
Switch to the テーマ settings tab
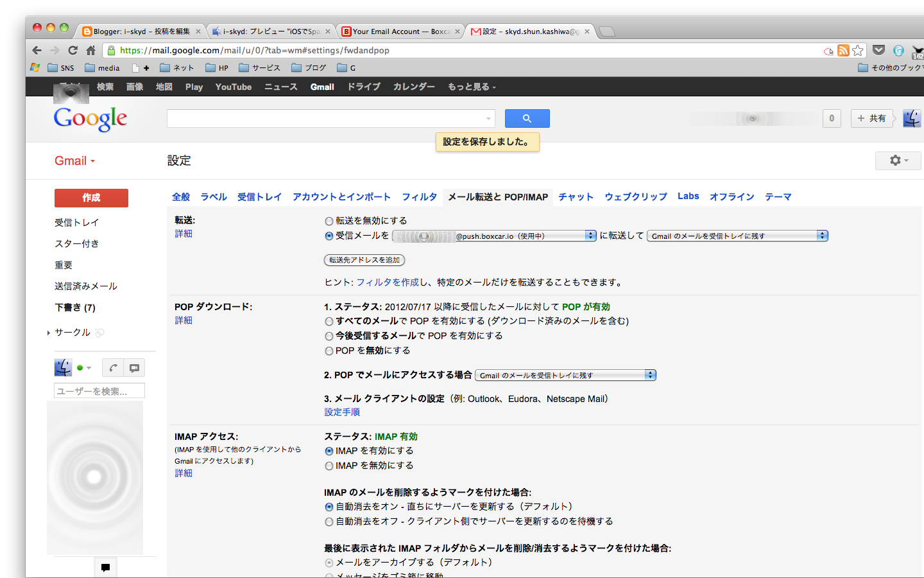point(778,197)
